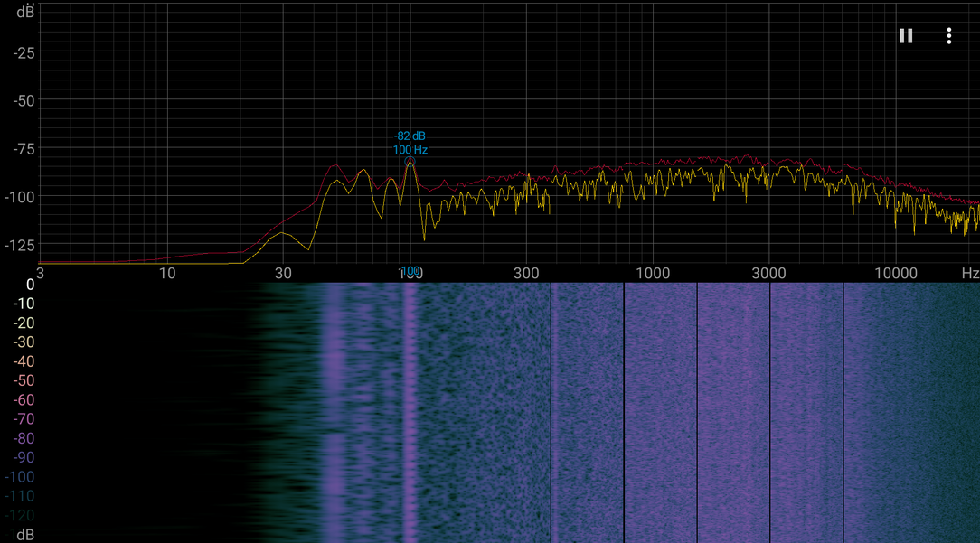
Task: Click the dB label atop the spectrum axis
Action: click(25, 11)
